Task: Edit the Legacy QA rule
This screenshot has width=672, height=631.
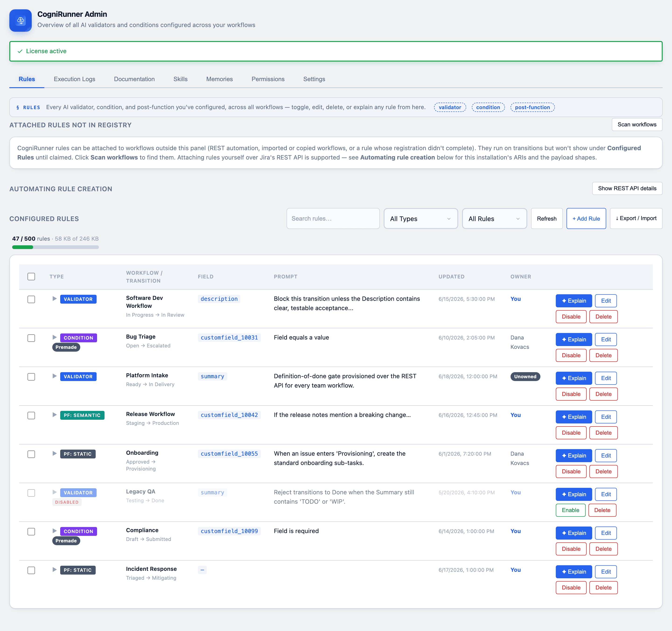Action: (606, 494)
